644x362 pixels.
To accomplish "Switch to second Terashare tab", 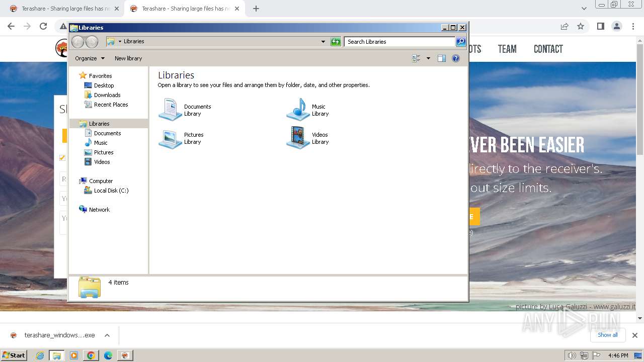I will pos(184,9).
